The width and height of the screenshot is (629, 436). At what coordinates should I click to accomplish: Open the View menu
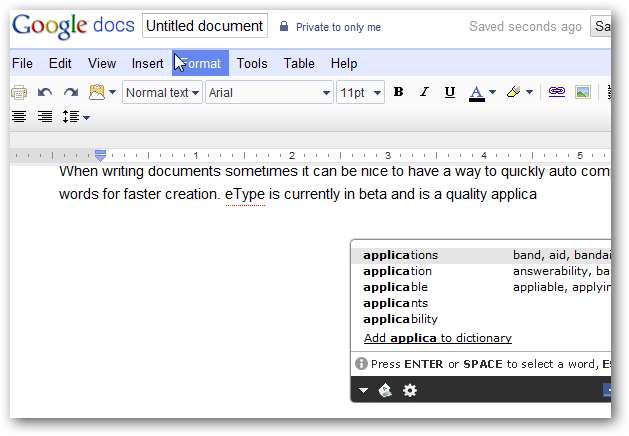point(102,63)
